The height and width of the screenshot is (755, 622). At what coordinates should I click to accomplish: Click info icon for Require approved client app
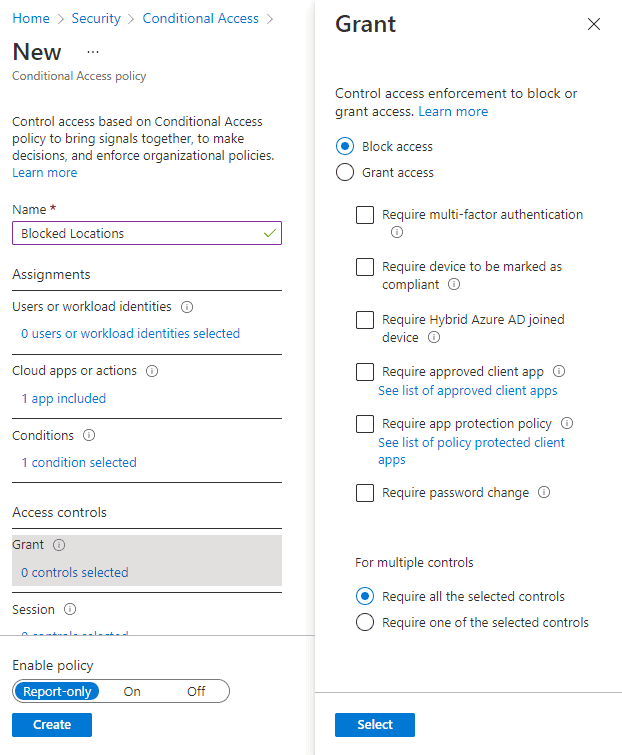559,372
